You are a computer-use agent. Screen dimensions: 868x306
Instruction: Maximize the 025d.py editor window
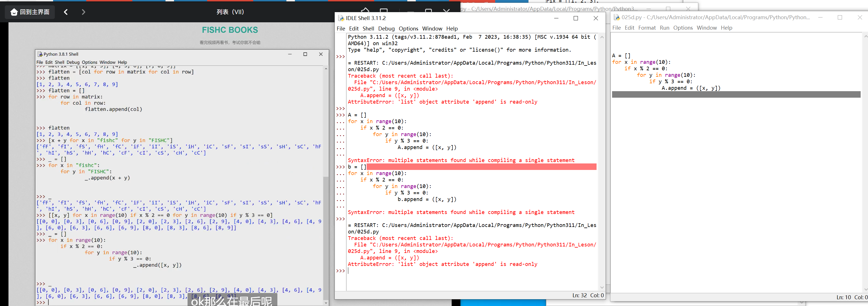pos(840,17)
